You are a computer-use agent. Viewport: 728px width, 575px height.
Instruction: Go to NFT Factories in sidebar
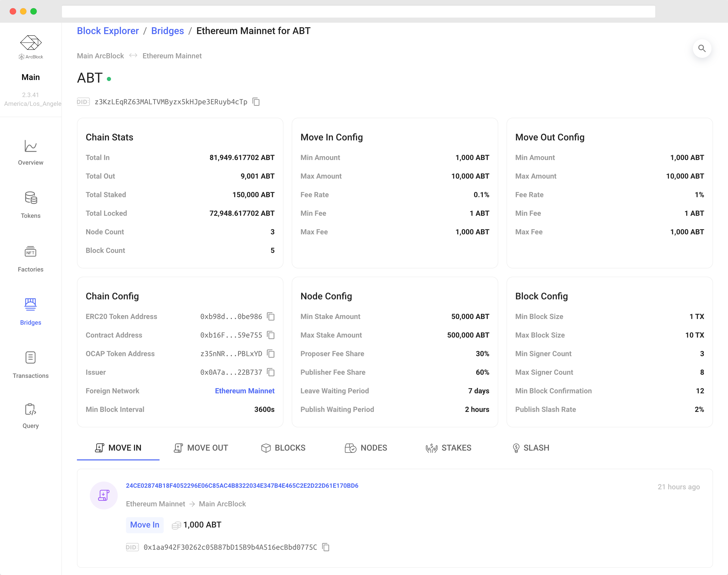31,259
